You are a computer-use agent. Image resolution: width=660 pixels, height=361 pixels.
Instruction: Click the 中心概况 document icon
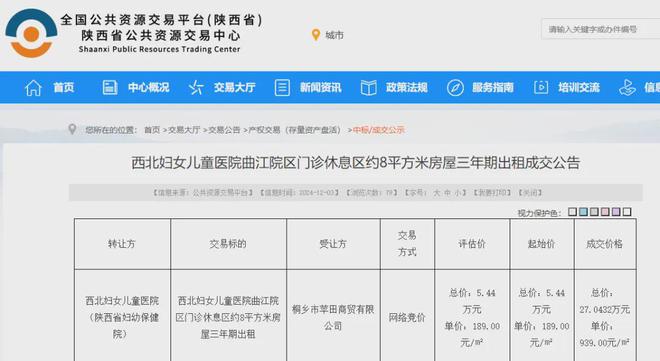pos(110,88)
